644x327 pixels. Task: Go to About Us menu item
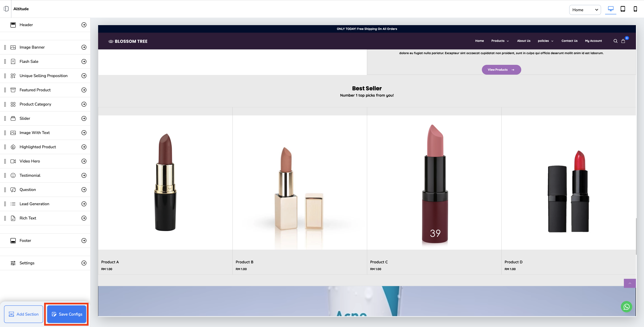click(x=523, y=41)
